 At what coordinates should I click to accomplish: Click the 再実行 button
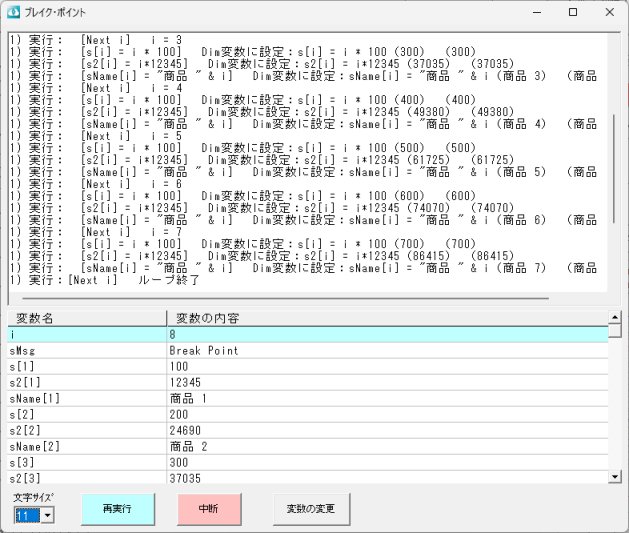pyautogui.click(x=118, y=509)
